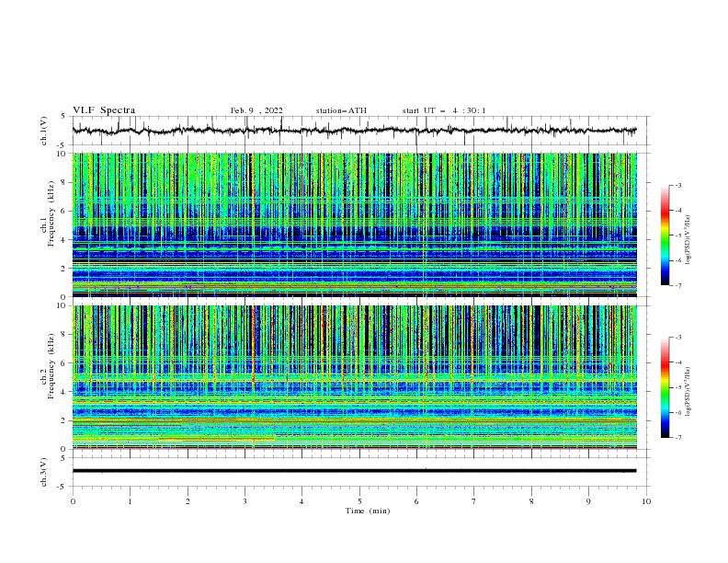Click the ch.3 flat black waveform trace
The height and width of the screenshot is (563, 728).
click(354, 471)
